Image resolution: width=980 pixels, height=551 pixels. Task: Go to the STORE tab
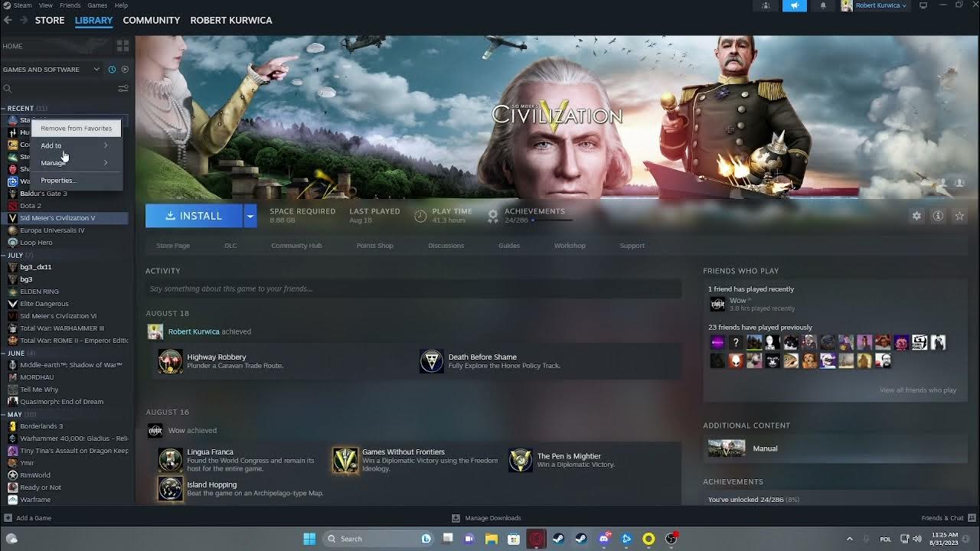pos(50,21)
